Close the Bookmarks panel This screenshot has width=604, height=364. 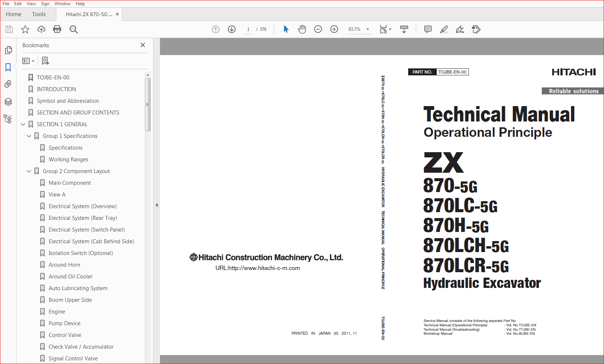click(143, 45)
